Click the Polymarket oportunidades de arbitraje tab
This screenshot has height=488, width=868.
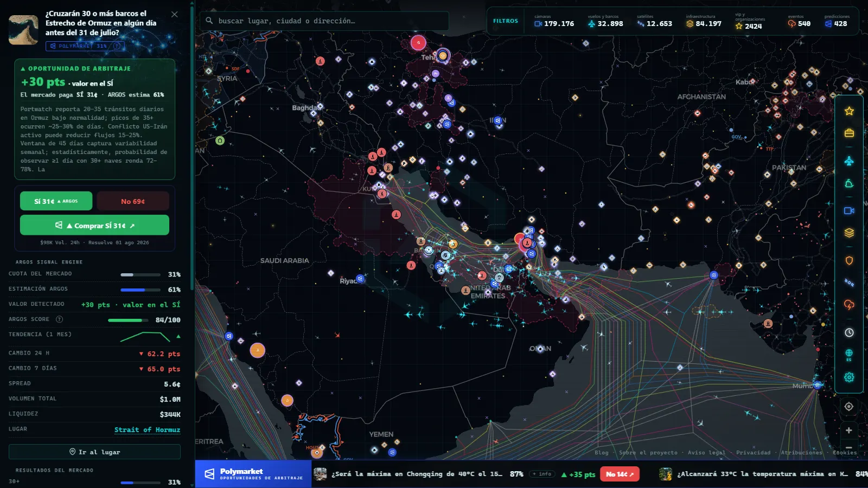[253, 474]
